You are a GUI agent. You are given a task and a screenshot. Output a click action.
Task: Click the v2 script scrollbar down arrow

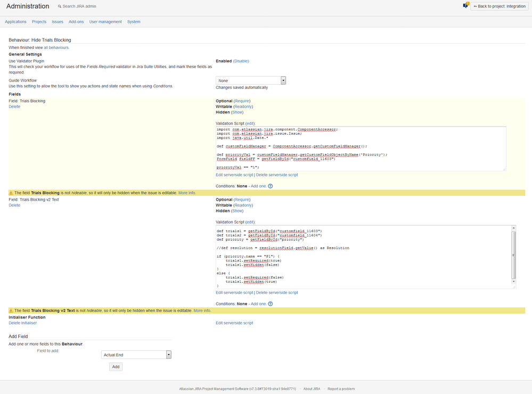514,281
